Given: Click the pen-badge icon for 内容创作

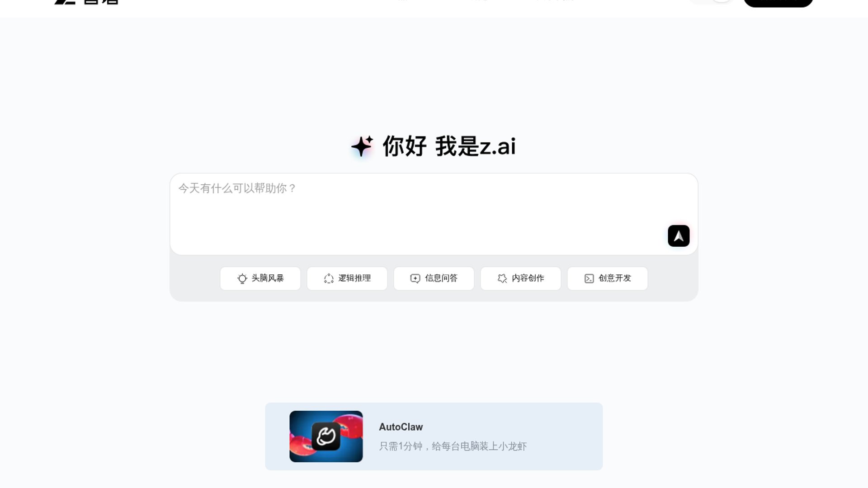Looking at the screenshot, I should [x=502, y=278].
